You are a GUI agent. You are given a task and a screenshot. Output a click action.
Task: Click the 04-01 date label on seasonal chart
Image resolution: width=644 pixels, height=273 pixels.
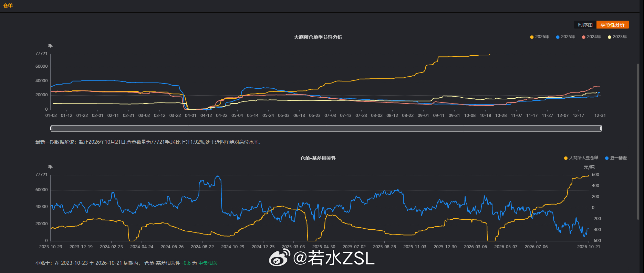click(x=190, y=116)
